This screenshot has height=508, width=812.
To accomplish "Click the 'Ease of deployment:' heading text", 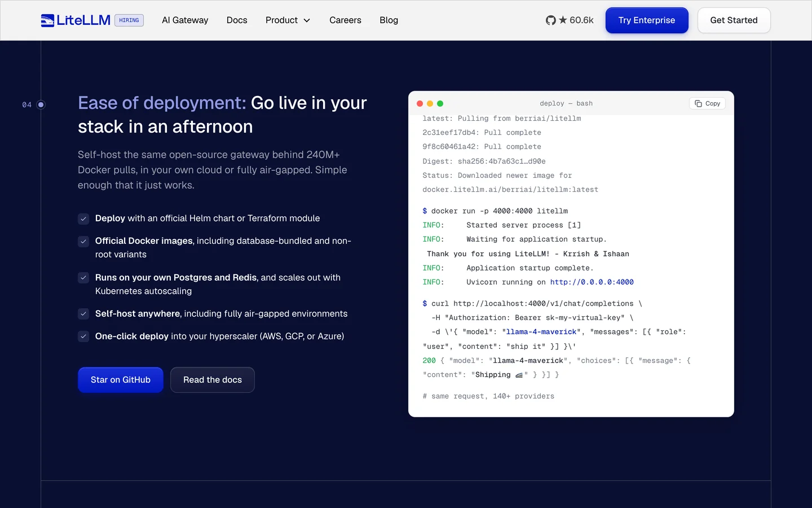I will pyautogui.click(x=162, y=103).
